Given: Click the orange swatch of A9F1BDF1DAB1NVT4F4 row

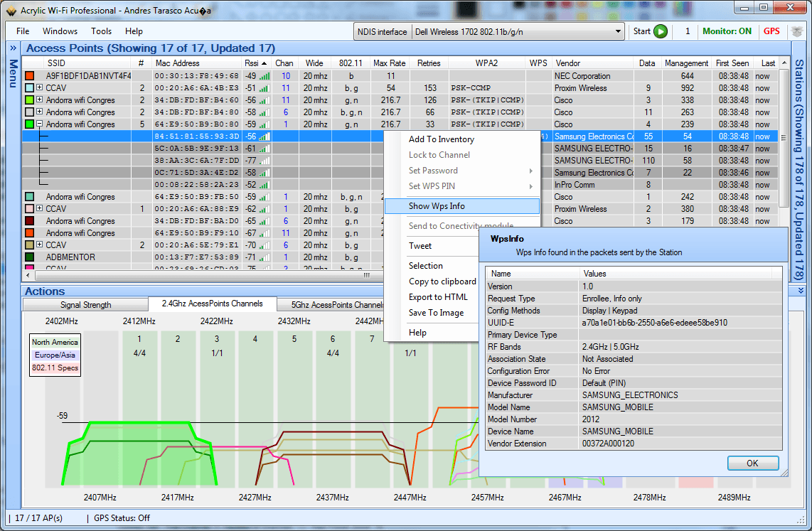Looking at the screenshot, I should (30, 76).
